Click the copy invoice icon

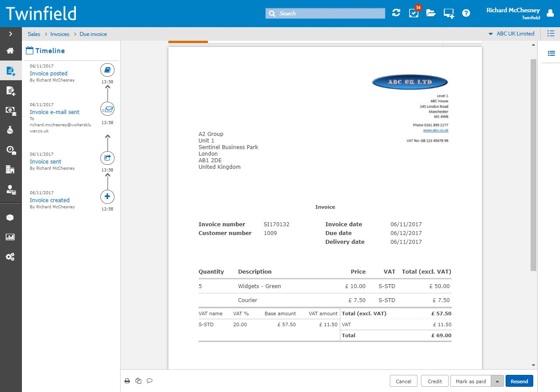point(139,381)
